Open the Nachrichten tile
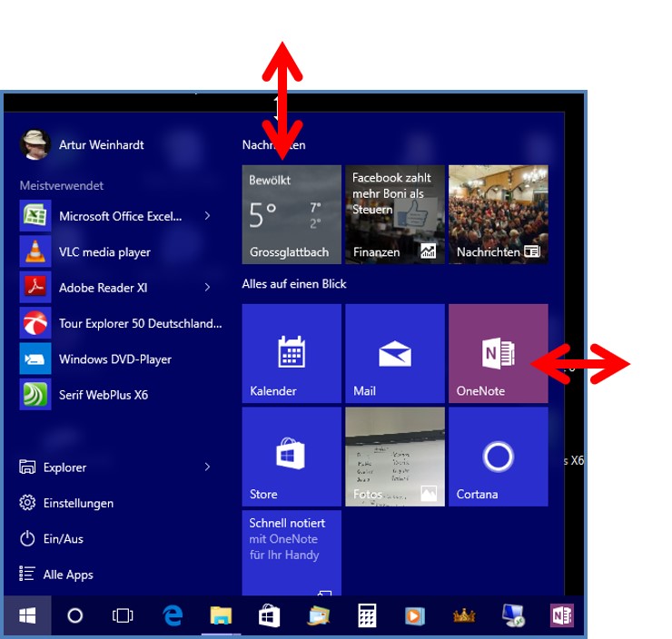 498,214
